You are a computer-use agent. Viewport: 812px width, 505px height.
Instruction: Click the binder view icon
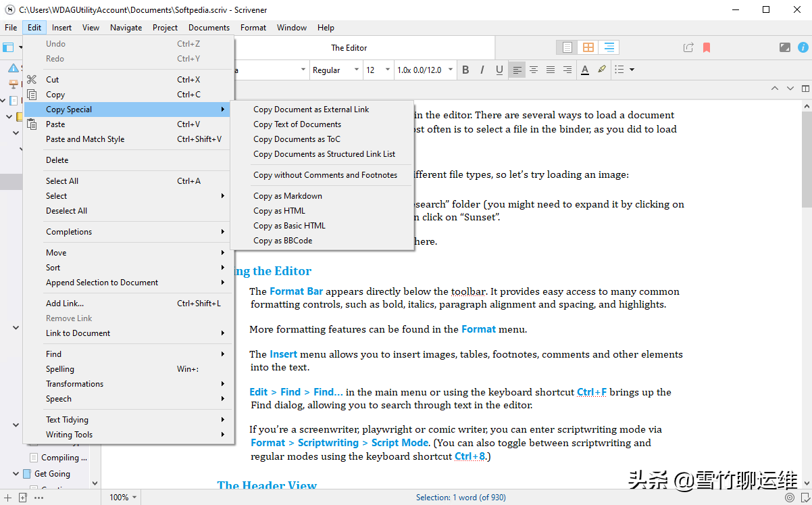8,47
